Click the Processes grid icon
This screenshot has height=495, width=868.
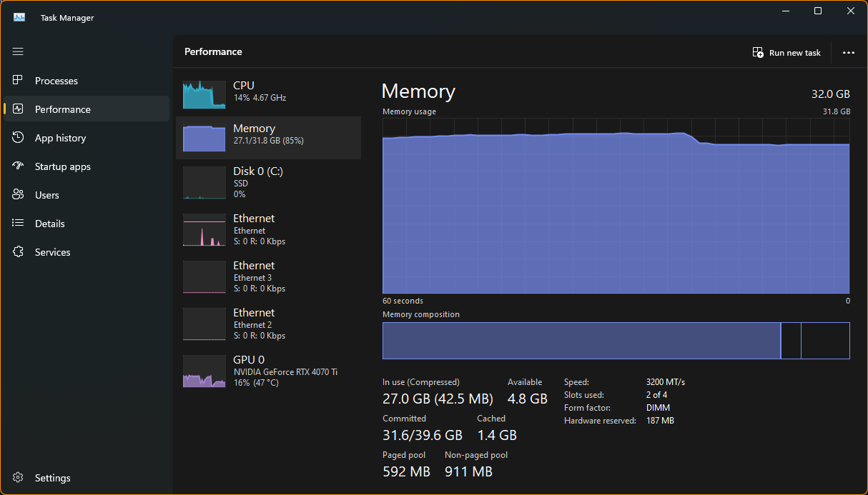point(19,81)
